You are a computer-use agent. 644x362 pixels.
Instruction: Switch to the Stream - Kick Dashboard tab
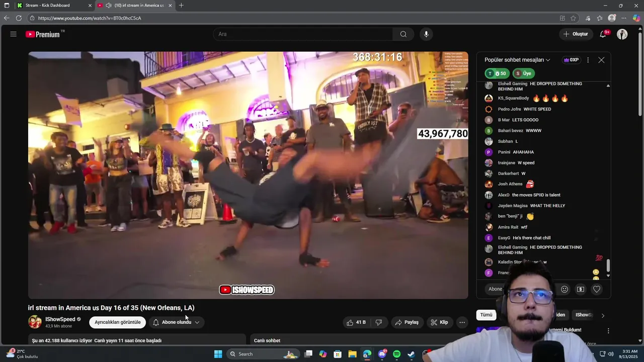click(x=54, y=6)
